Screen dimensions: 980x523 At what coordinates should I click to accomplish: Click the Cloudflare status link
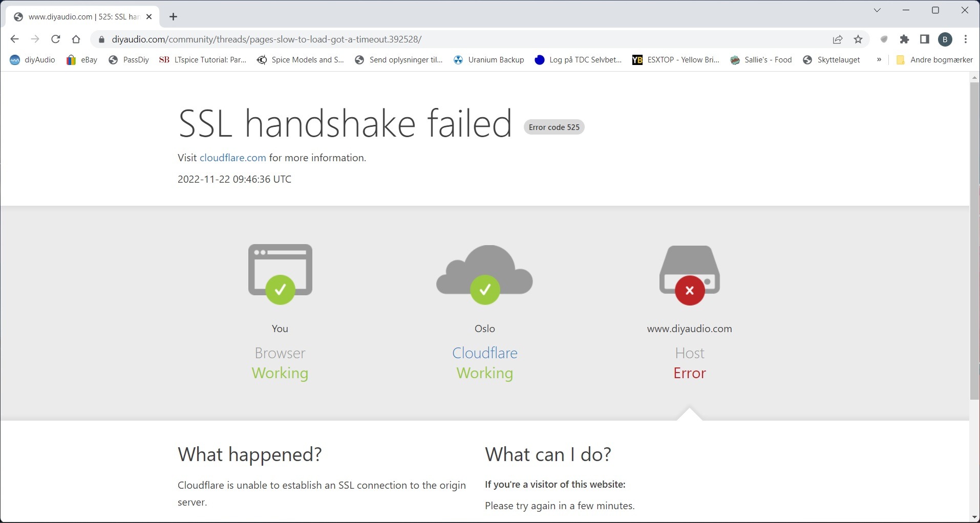coord(485,353)
